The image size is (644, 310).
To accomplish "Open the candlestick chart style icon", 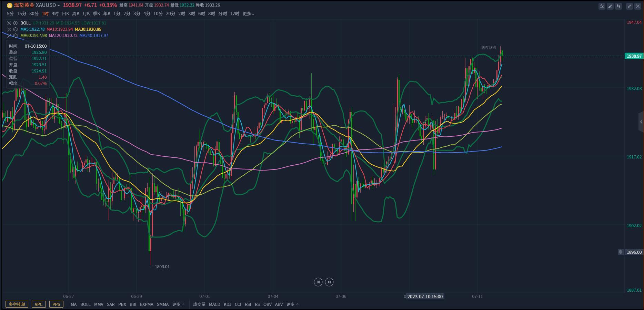I will coord(618,6).
